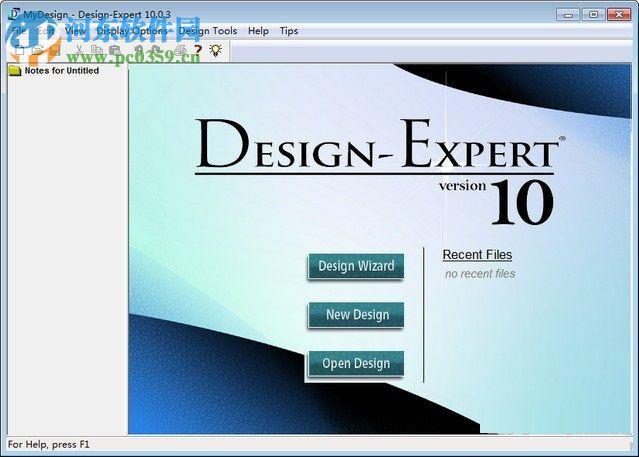The height and width of the screenshot is (457, 639).
Task: Open the Help menu
Action: coord(258,31)
